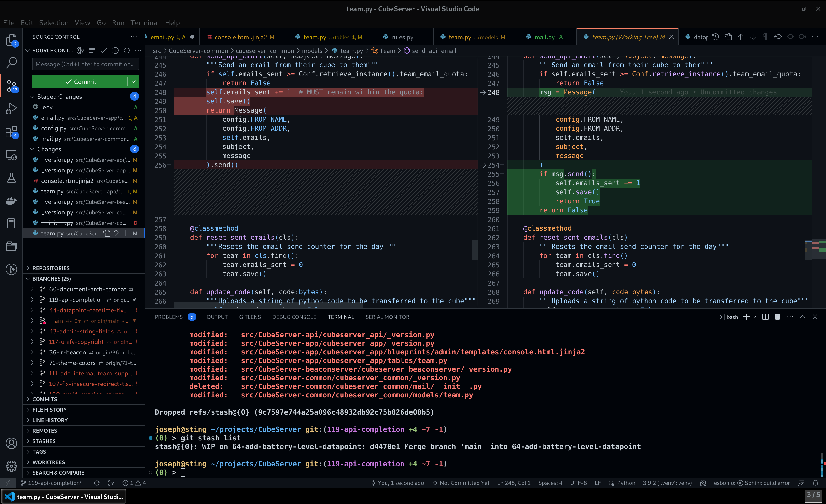Click the Spaces: 4 indentation setting
Screen dimensions: 826x504
[x=550, y=483]
